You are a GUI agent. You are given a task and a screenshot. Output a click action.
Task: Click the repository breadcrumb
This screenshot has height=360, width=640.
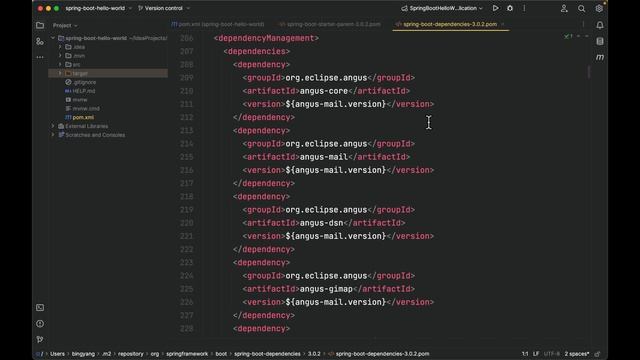tap(131, 354)
